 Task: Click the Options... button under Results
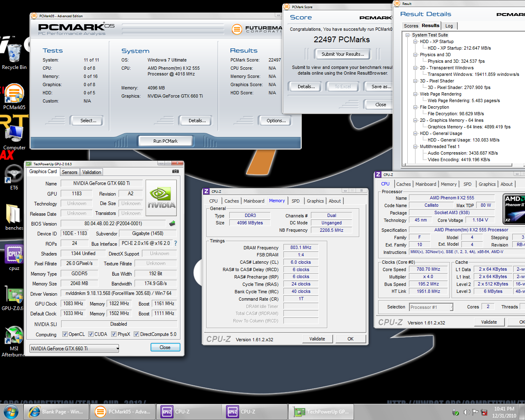[x=276, y=121]
